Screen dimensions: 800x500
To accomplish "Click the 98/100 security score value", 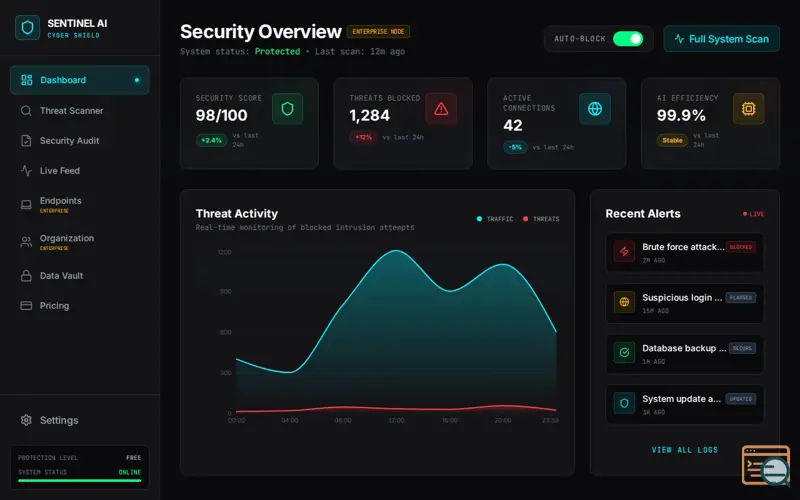I will tap(221, 116).
